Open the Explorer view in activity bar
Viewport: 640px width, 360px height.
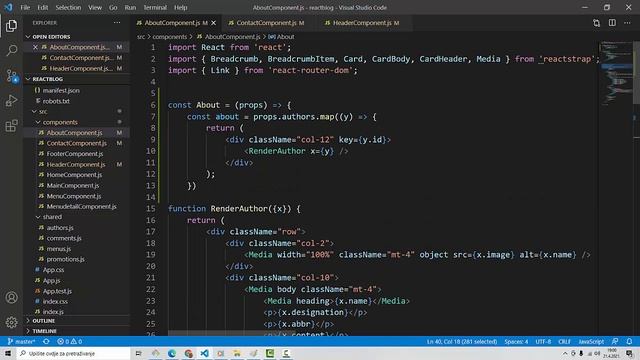coord(11,26)
